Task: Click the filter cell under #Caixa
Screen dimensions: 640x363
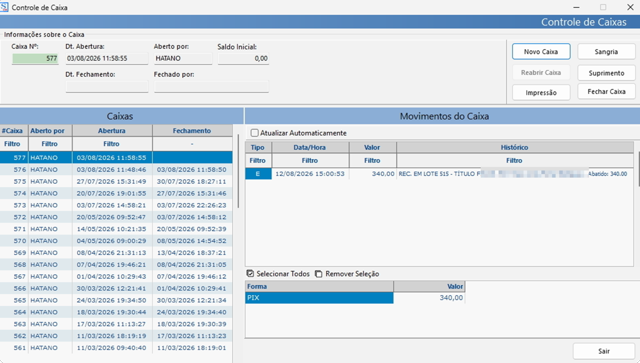Action: coord(13,144)
